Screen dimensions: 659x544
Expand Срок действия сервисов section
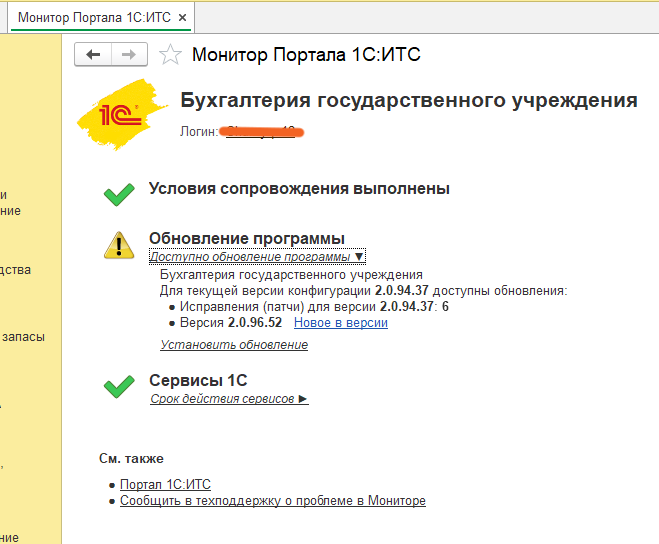229,399
